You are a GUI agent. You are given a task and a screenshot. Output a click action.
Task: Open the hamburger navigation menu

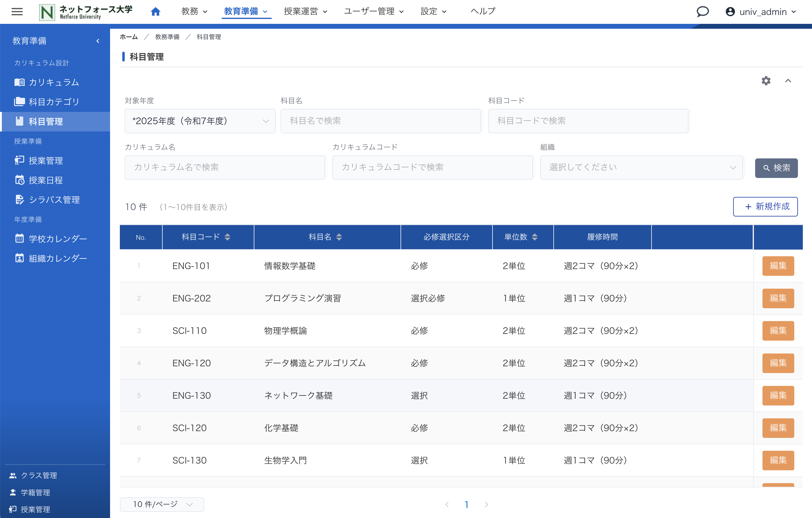click(17, 11)
